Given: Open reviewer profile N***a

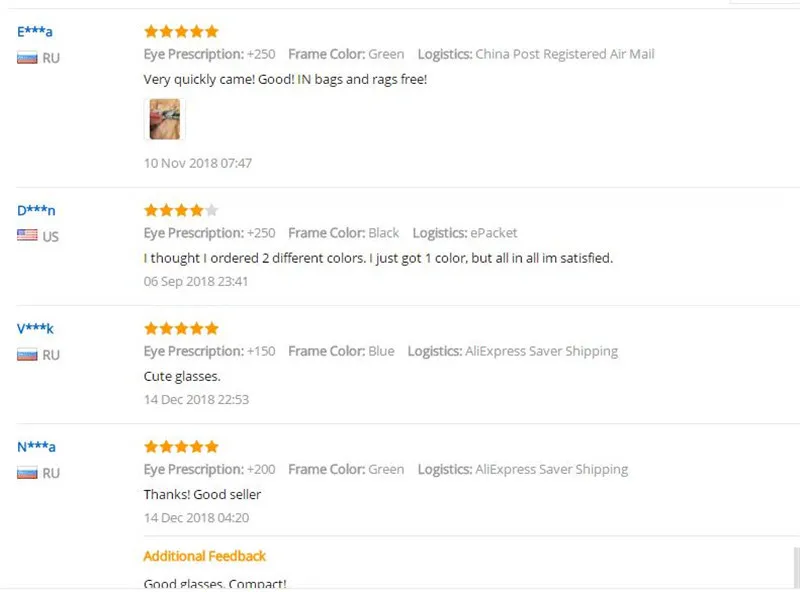Looking at the screenshot, I should point(36,447).
